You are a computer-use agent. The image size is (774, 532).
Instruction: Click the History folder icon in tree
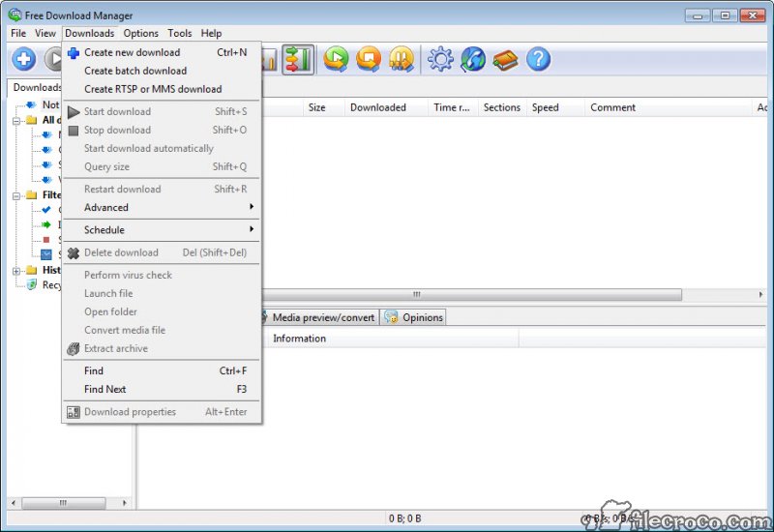(32, 270)
